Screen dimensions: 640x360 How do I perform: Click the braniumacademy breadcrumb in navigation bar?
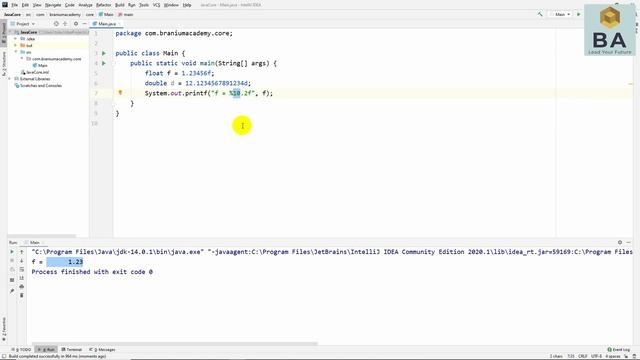65,14
